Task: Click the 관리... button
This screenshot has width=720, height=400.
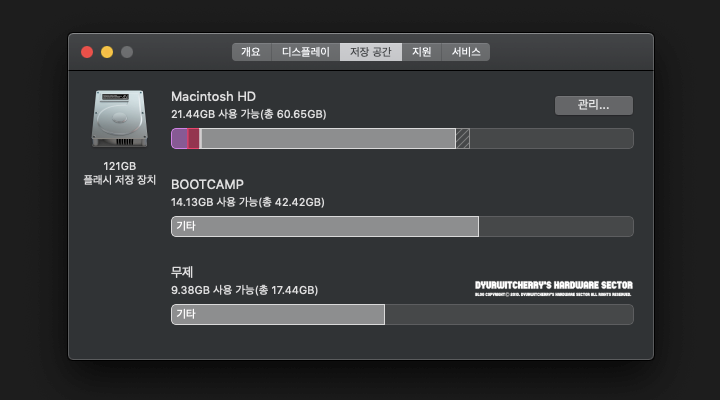Action: [594, 106]
